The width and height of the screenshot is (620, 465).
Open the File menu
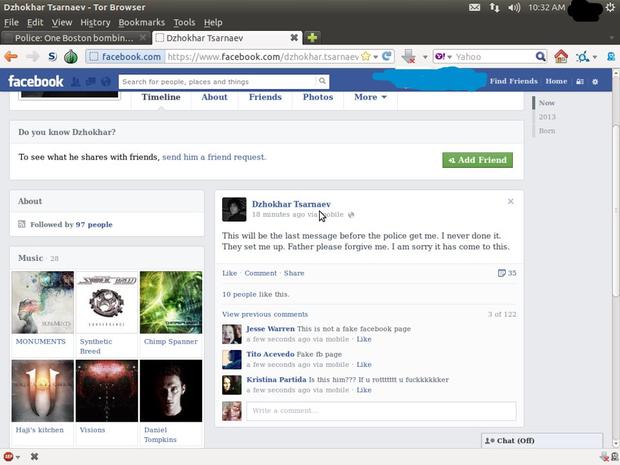pos(11,22)
